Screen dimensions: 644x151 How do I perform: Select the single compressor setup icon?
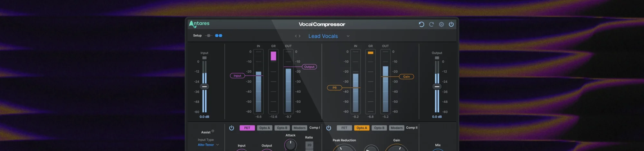pyautogui.click(x=209, y=35)
